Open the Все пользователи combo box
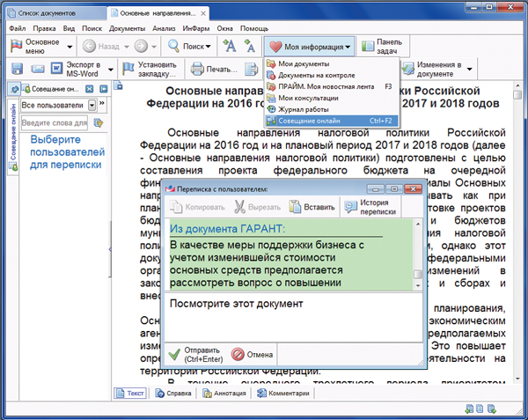The image size is (528, 420). click(x=55, y=106)
